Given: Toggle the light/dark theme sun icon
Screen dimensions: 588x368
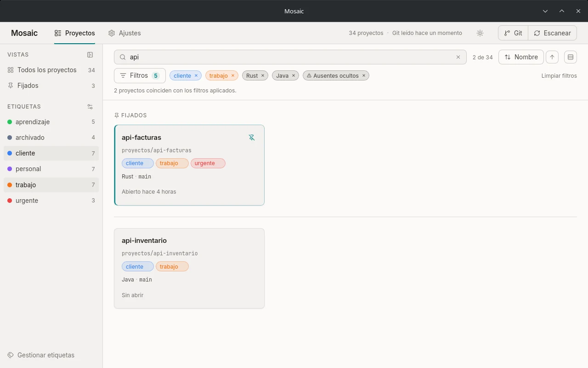Looking at the screenshot, I should click(480, 33).
